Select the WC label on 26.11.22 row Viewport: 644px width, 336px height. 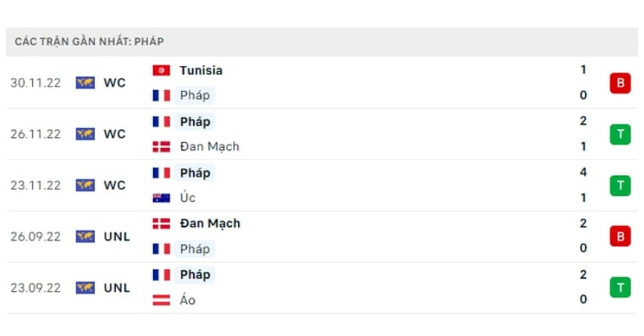coord(114,134)
